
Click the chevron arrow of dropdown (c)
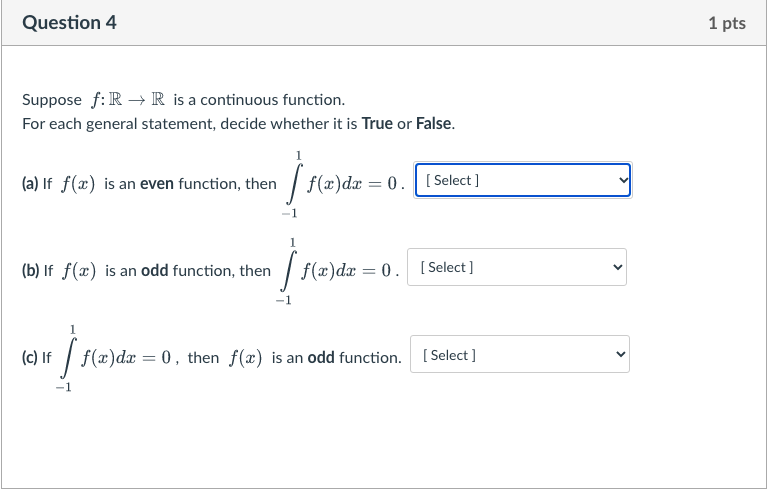pos(620,354)
